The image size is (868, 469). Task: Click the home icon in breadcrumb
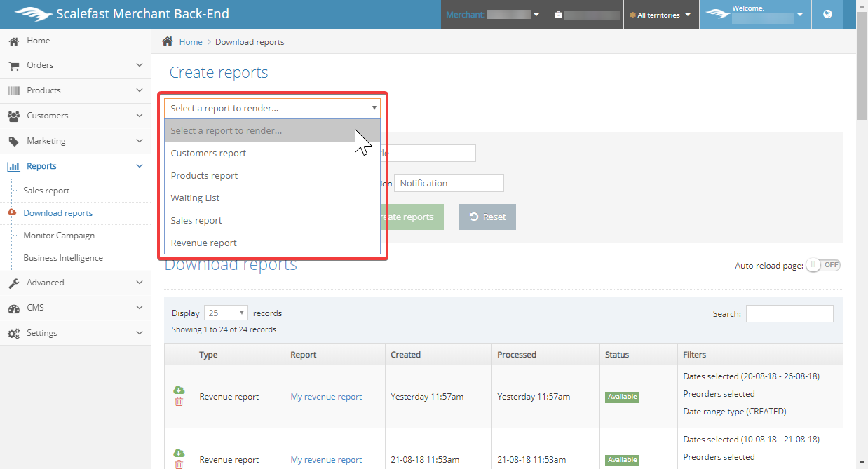168,41
